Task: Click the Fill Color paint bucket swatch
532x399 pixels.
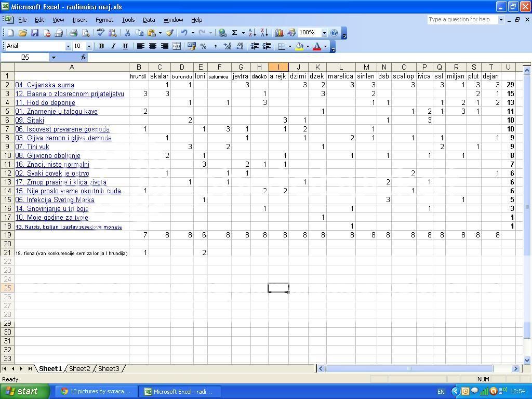Action: pyautogui.click(x=299, y=46)
